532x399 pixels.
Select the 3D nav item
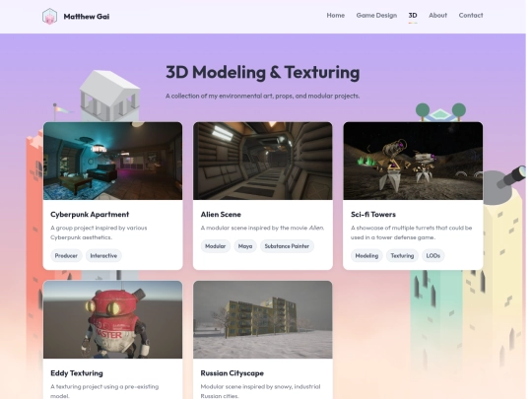click(x=413, y=15)
